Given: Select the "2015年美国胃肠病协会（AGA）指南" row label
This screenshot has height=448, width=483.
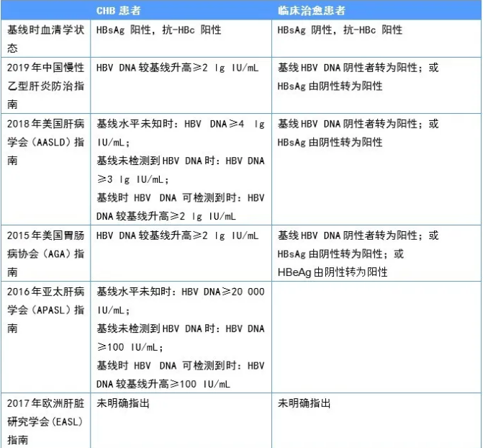Looking at the screenshot, I should (45, 254).
